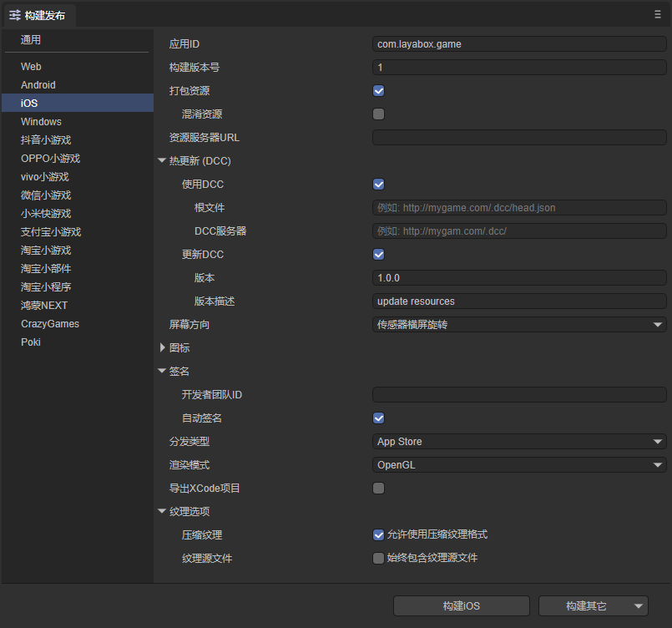This screenshot has height=628, width=672.
Task: Expand the 图标 section
Action: (x=162, y=347)
